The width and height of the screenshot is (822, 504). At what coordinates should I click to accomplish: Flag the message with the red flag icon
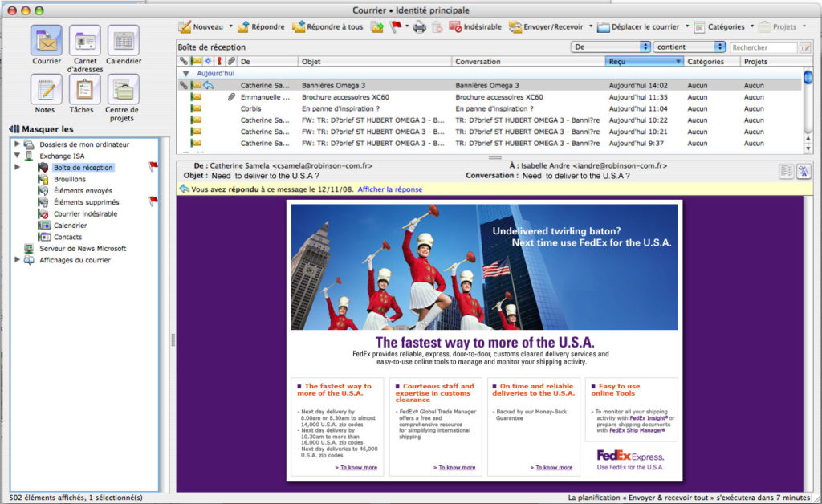tap(396, 26)
